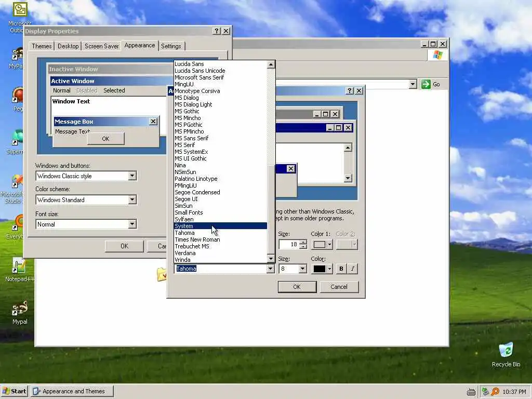This screenshot has height=399, width=532.
Task: Pick MS Sans Serif from font list
Action: click(220, 138)
